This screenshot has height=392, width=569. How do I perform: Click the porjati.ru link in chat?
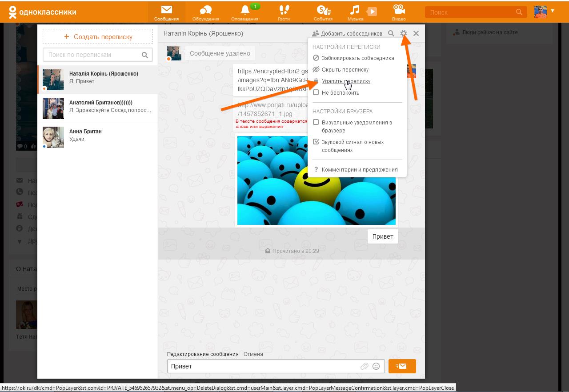pos(272,109)
